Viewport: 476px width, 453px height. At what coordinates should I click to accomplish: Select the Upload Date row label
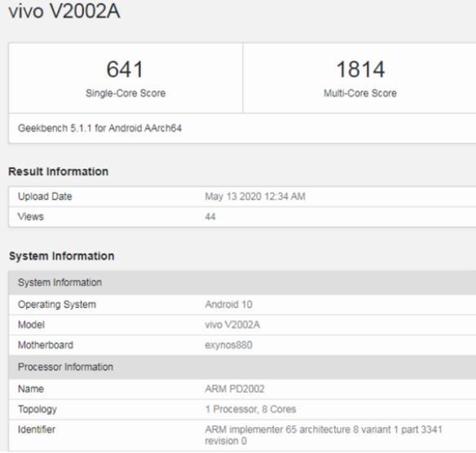[x=45, y=196]
